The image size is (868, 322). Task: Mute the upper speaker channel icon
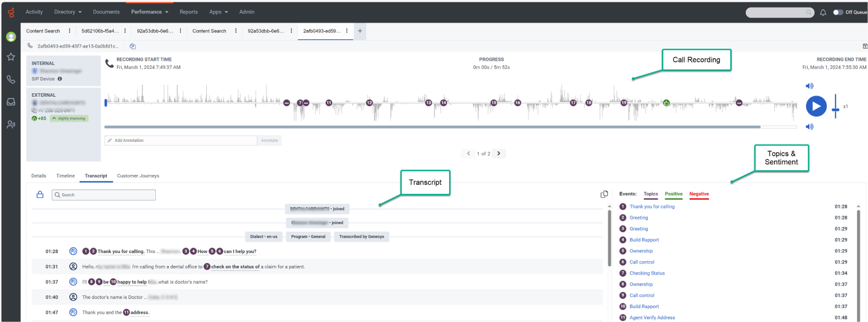(809, 86)
